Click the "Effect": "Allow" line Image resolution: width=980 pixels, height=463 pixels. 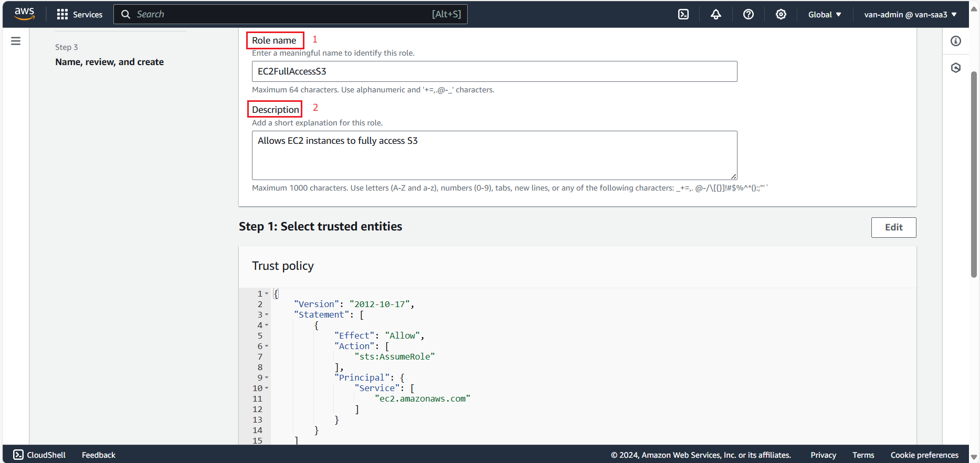(x=380, y=335)
